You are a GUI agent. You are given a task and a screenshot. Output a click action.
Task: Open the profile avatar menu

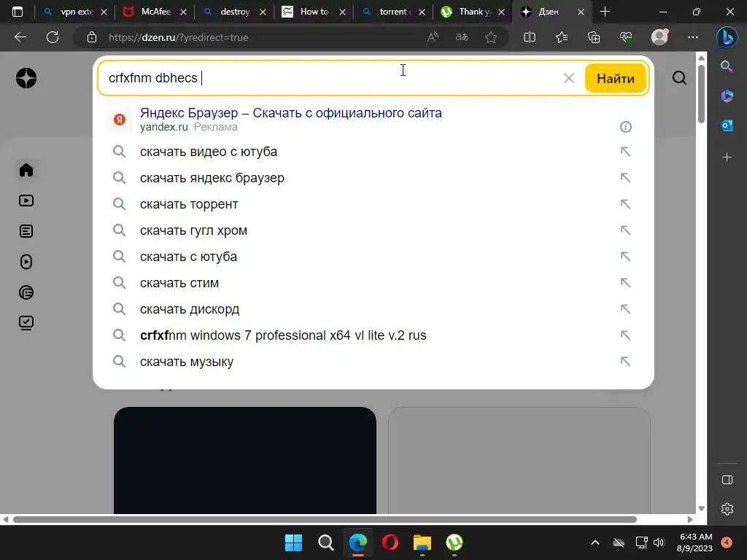click(659, 37)
